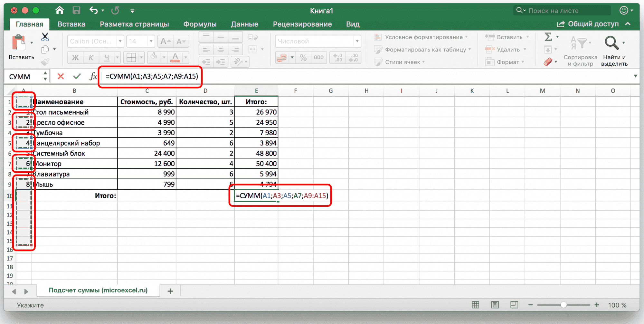
Task: Open the font size dropdown
Action: 151,41
